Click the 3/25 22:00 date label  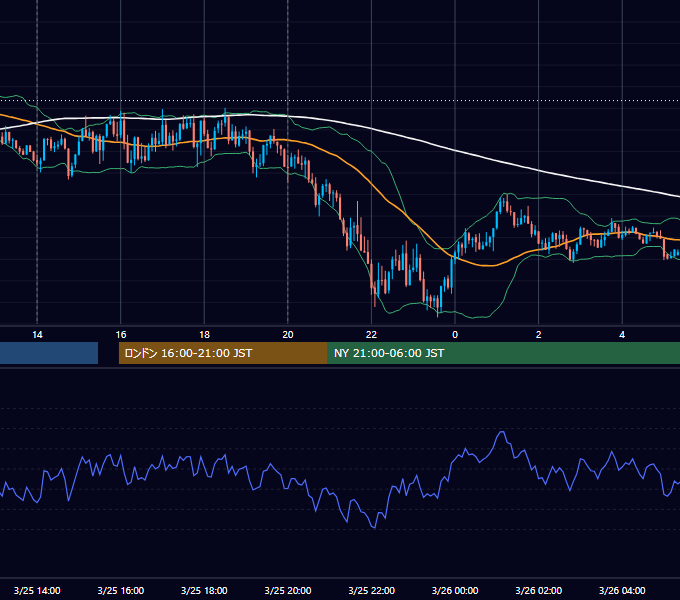coord(371,590)
